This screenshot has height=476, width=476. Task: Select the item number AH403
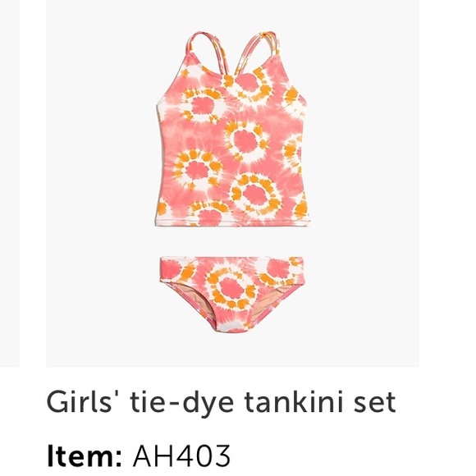tap(181, 456)
